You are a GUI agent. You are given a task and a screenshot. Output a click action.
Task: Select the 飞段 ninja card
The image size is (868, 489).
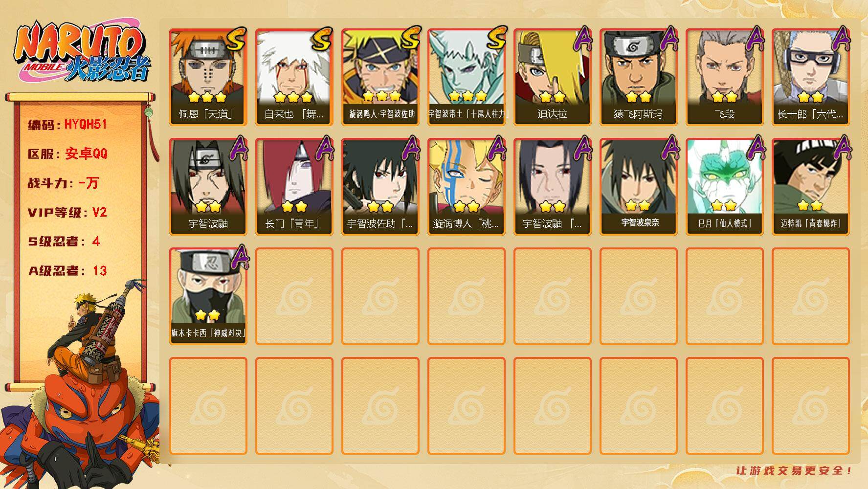[x=724, y=77]
